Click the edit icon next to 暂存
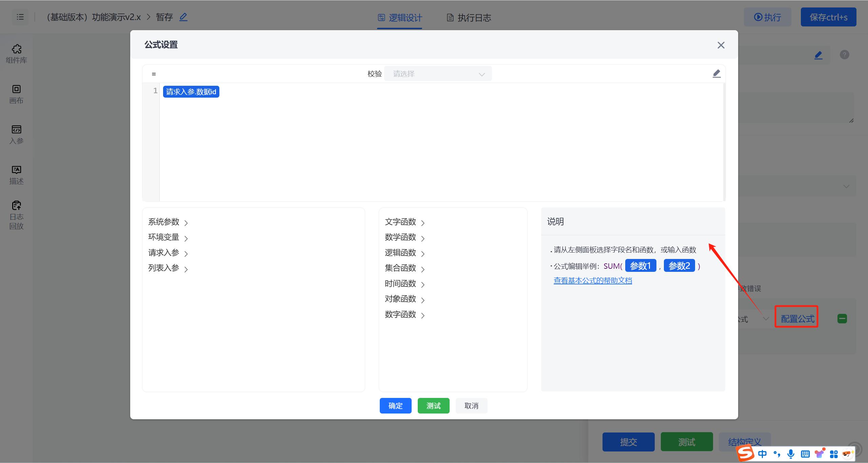 tap(183, 17)
